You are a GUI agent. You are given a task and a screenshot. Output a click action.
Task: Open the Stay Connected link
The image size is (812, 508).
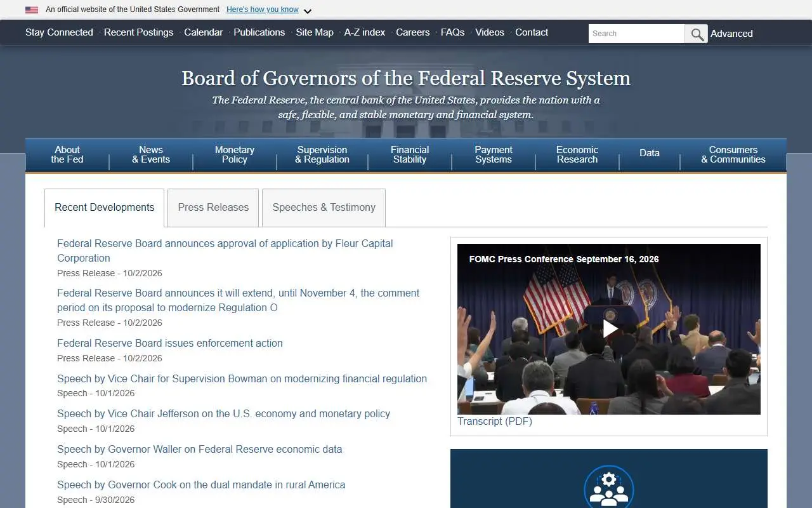pyautogui.click(x=59, y=32)
